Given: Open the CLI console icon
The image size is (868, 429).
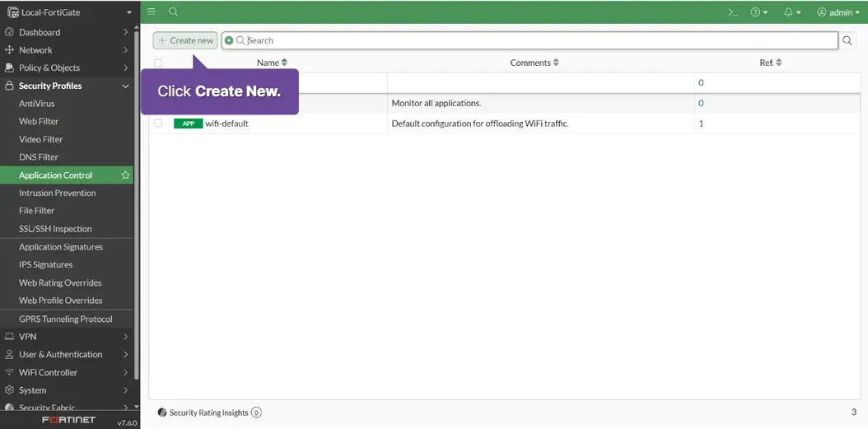Looking at the screenshot, I should click(733, 12).
